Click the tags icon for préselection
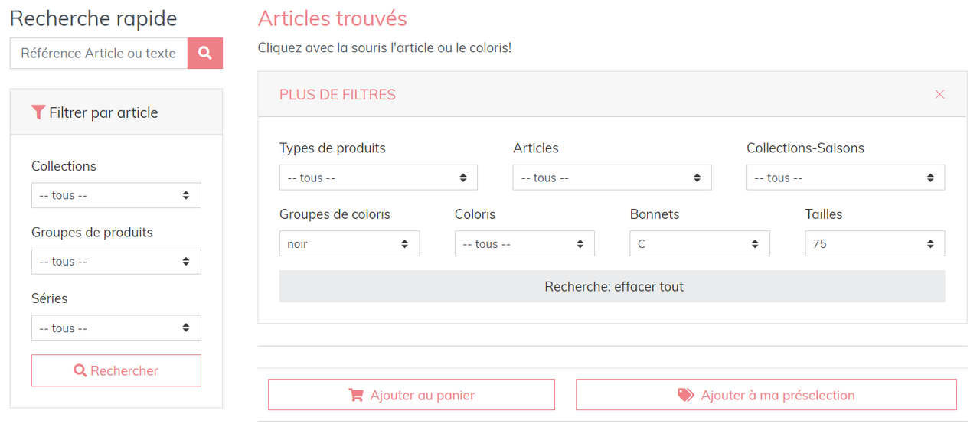The height and width of the screenshot is (427, 980). click(x=686, y=395)
